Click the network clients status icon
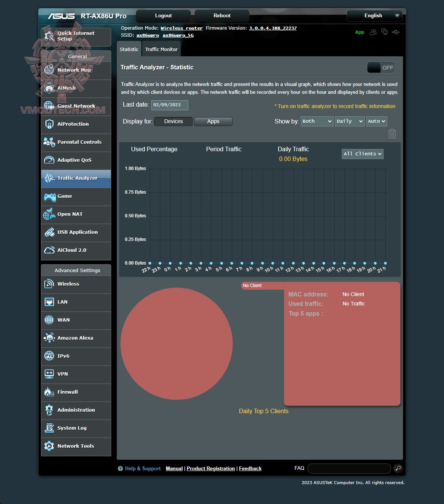Screen dimensions: 444x504 tap(384, 32)
